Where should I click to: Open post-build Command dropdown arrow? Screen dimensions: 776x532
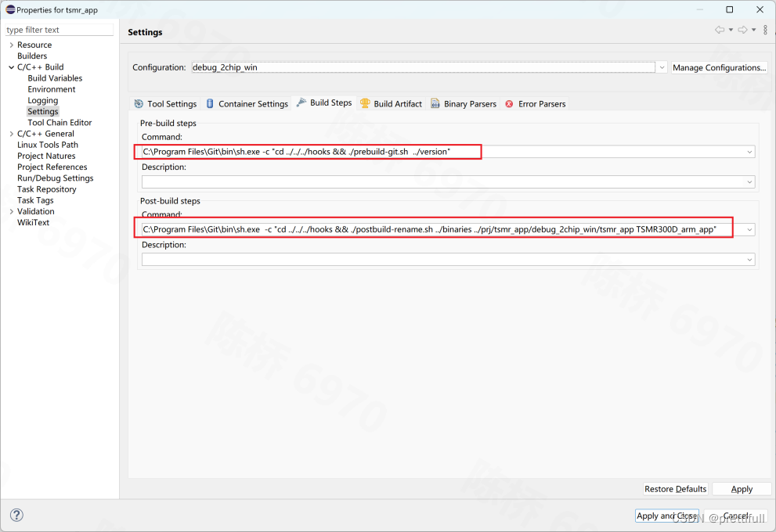[749, 229]
